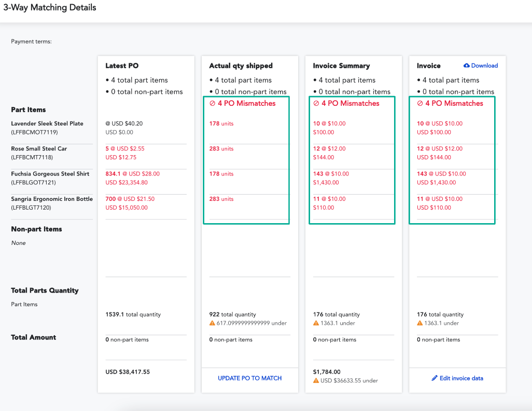Click the warning triangle beside 617.0999 under
The image size is (532, 411).
click(212, 323)
